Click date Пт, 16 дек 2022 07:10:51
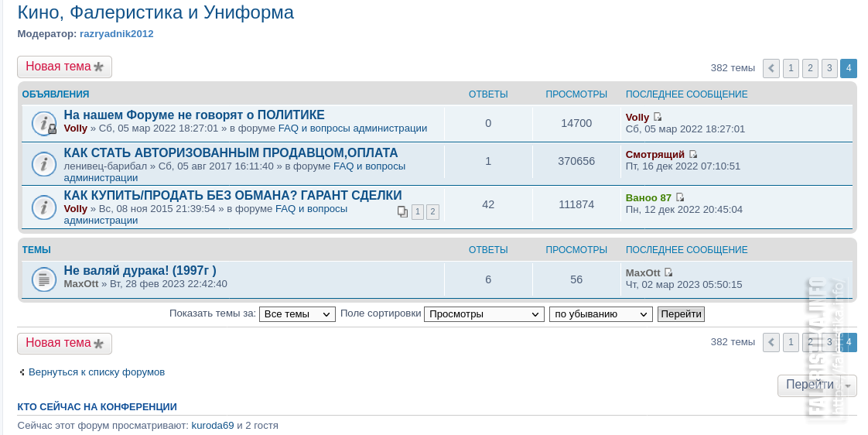 pyautogui.click(x=682, y=166)
